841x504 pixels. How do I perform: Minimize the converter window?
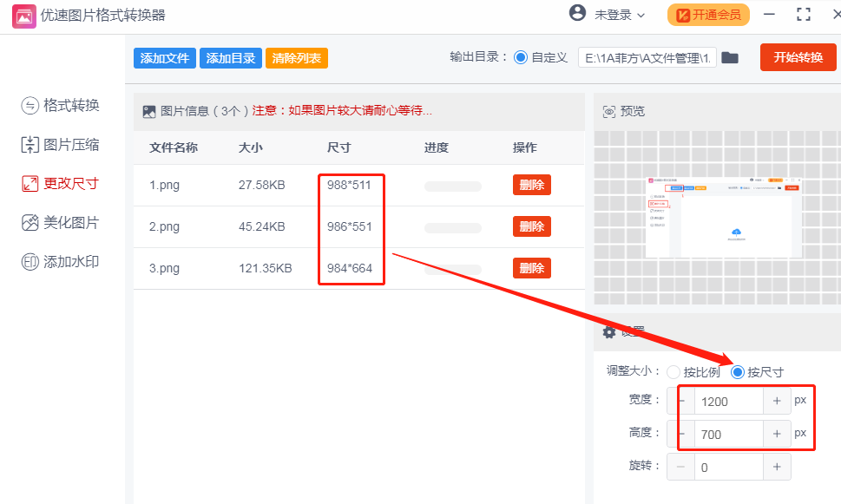tap(769, 15)
